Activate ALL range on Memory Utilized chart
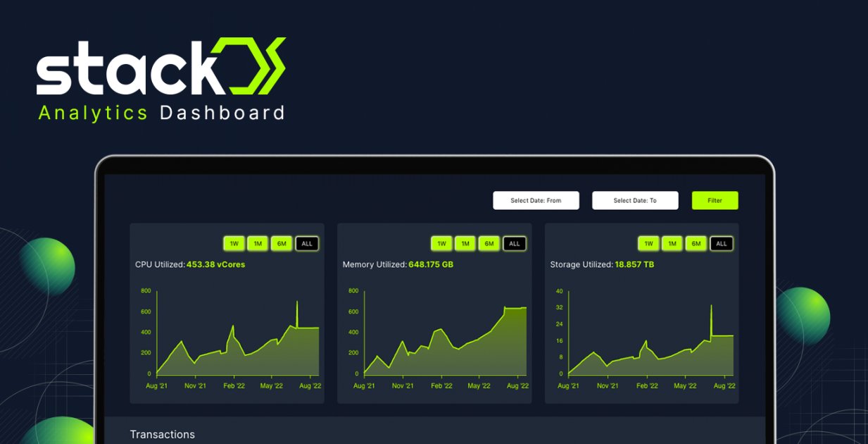 pyautogui.click(x=513, y=243)
